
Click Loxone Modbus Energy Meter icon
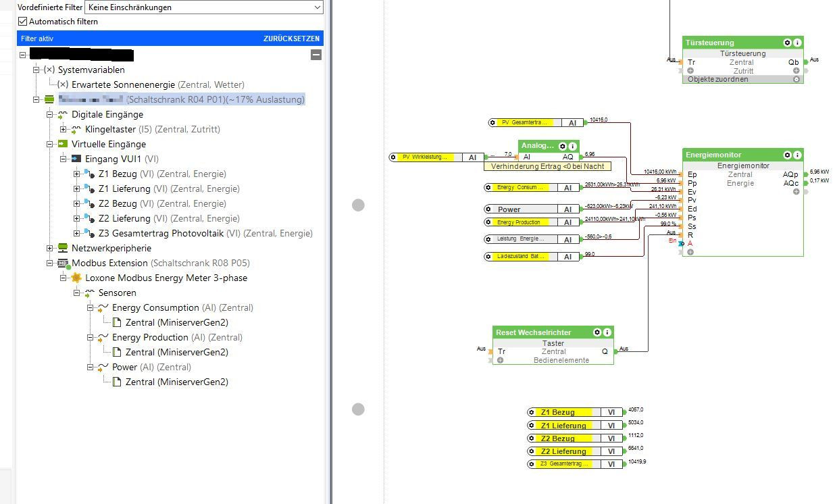click(x=76, y=278)
